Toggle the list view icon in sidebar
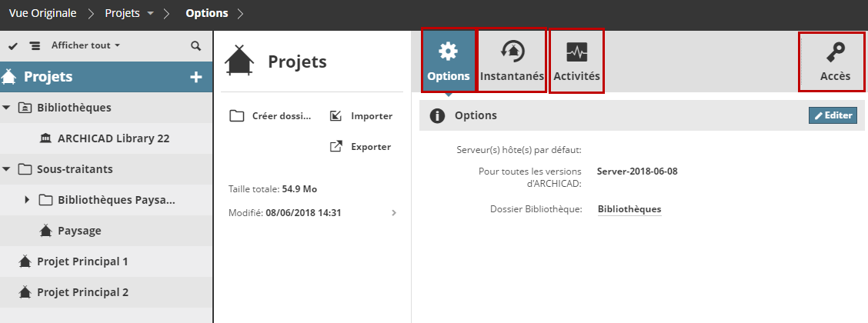 pos(34,46)
